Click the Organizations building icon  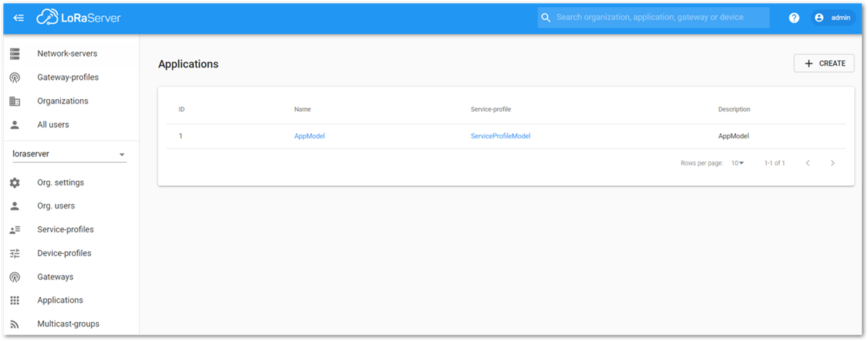click(x=14, y=101)
